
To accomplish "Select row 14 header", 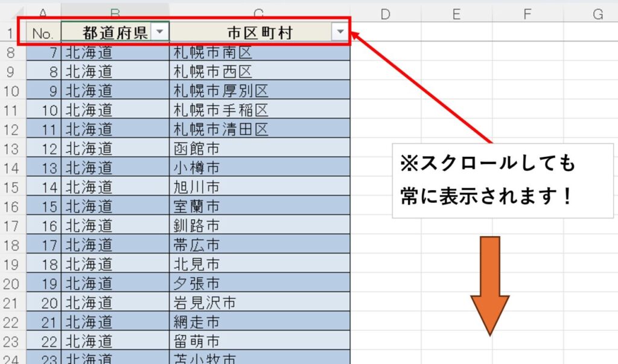I will coord(12,168).
